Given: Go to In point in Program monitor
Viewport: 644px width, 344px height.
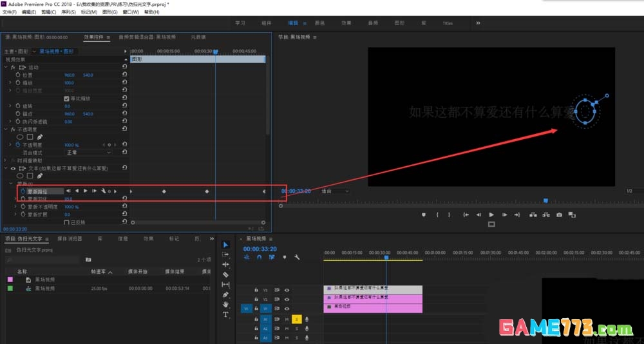Looking at the screenshot, I should tap(466, 215).
